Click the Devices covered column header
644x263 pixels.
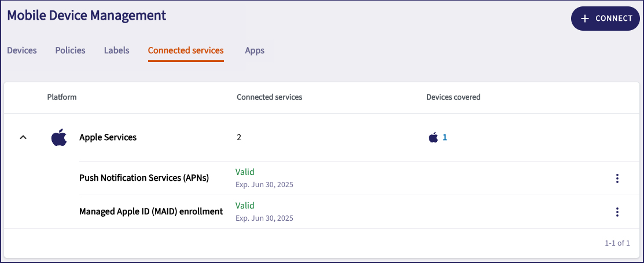pos(454,97)
